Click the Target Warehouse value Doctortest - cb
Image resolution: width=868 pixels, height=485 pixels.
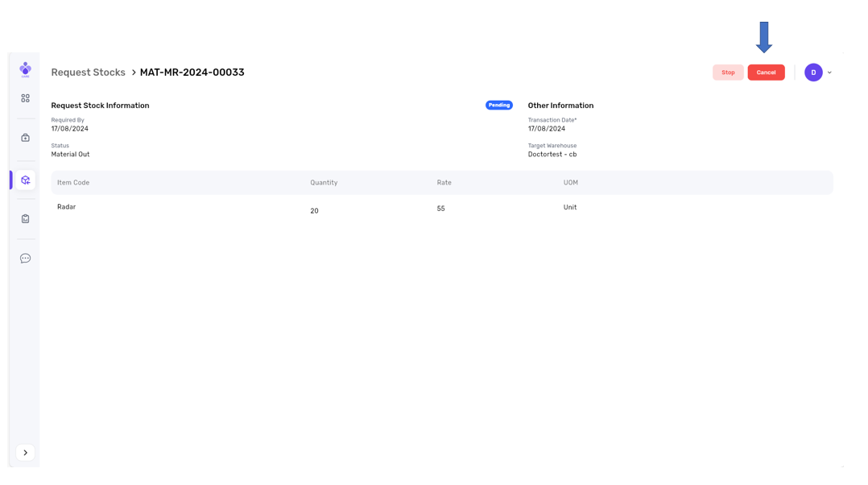tap(552, 155)
